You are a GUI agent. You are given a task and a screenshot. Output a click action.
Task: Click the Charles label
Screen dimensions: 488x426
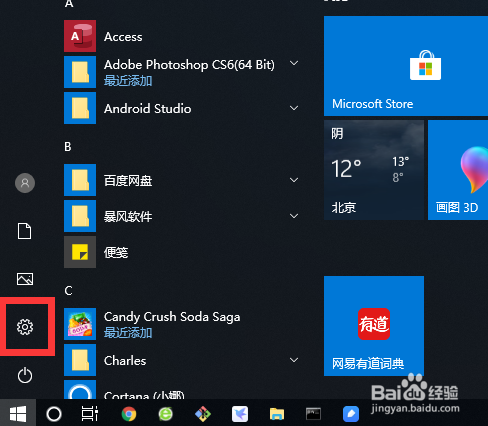tap(125, 361)
